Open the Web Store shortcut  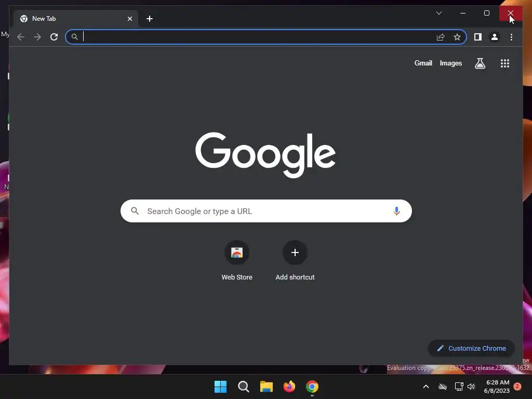[x=237, y=260]
